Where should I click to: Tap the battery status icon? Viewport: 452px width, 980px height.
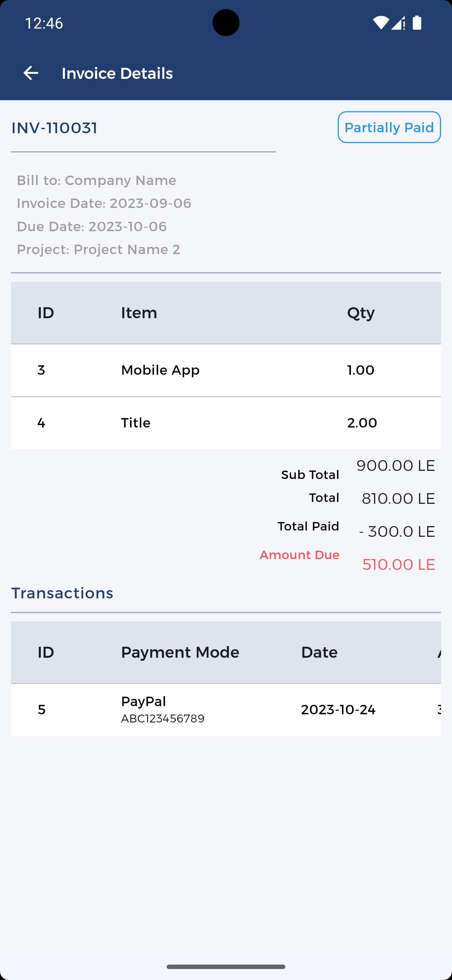pyautogui.click(x=417, y=23)
